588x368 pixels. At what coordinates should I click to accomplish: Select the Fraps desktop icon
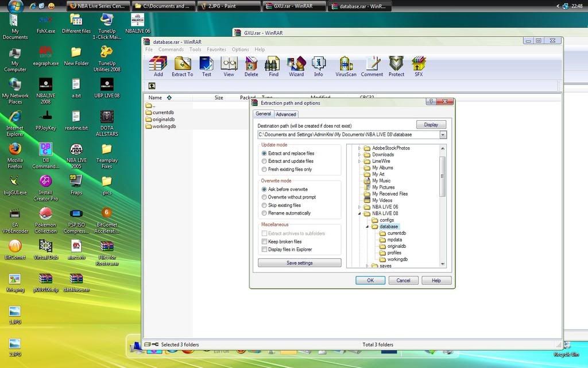[x=76, y=185]
